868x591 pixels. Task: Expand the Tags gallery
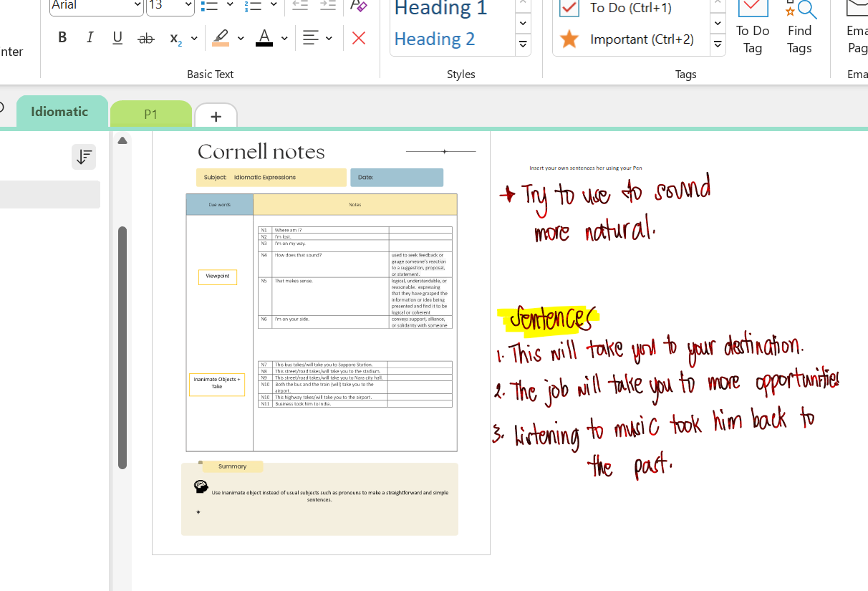pos(718,44)
